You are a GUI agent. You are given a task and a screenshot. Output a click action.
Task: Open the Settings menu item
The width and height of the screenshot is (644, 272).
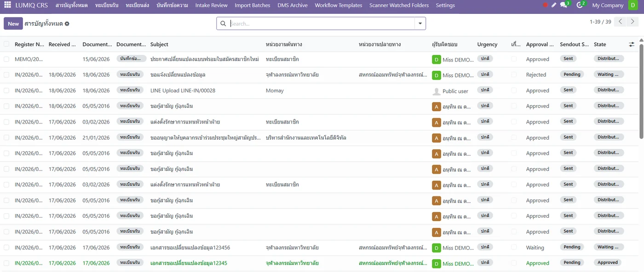[x=445, y=6]
